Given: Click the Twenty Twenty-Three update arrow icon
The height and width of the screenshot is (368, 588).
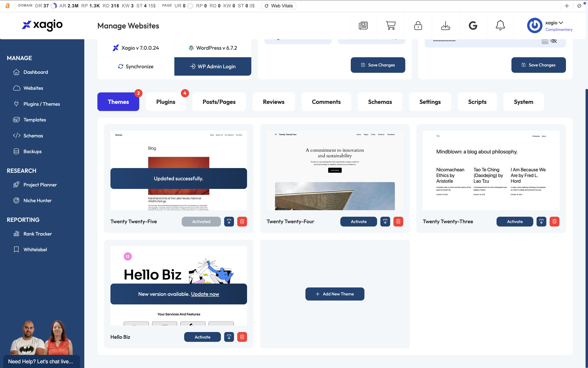Looking at the screenshot, I should [541, 221].
